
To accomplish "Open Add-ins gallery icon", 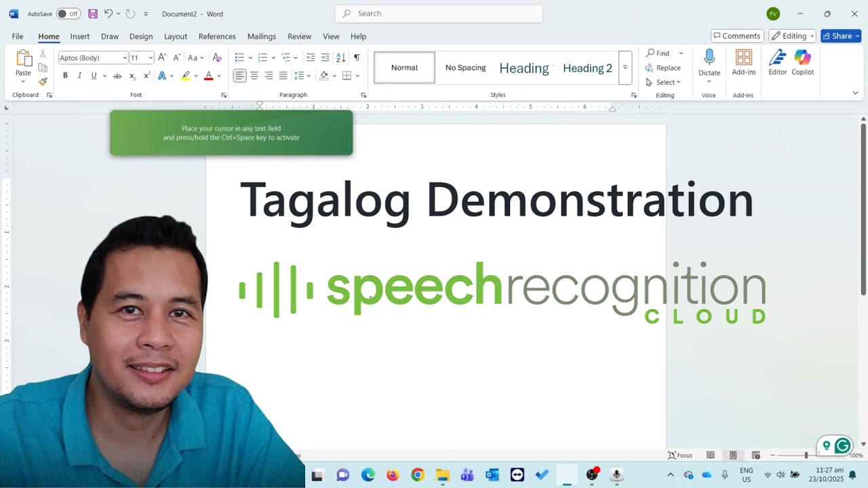I will pos(744,58).
